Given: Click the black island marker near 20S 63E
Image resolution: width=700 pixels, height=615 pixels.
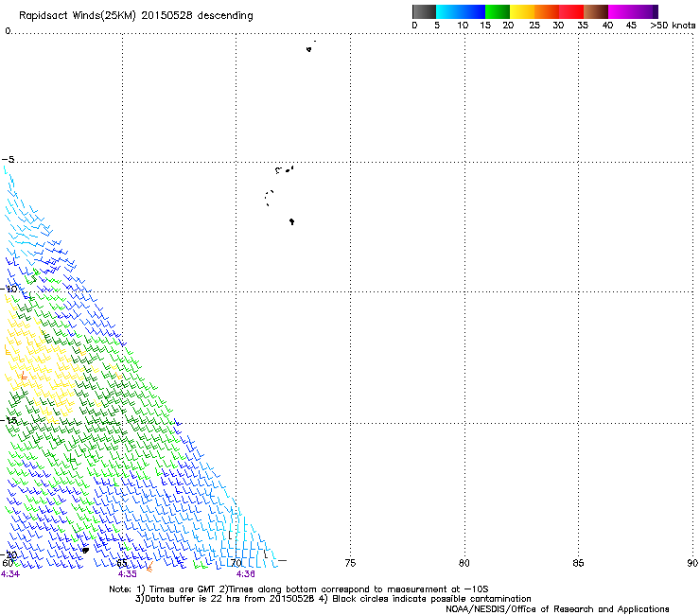Looking at the screenshot, I should tap(86, 551).
